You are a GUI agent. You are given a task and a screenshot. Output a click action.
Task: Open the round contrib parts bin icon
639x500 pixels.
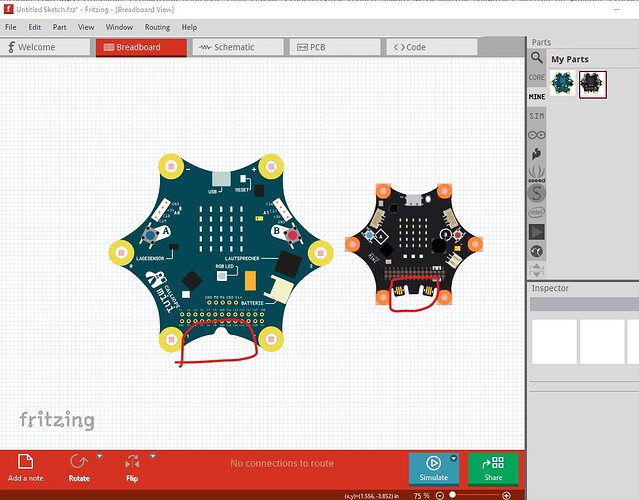(537, 251)
